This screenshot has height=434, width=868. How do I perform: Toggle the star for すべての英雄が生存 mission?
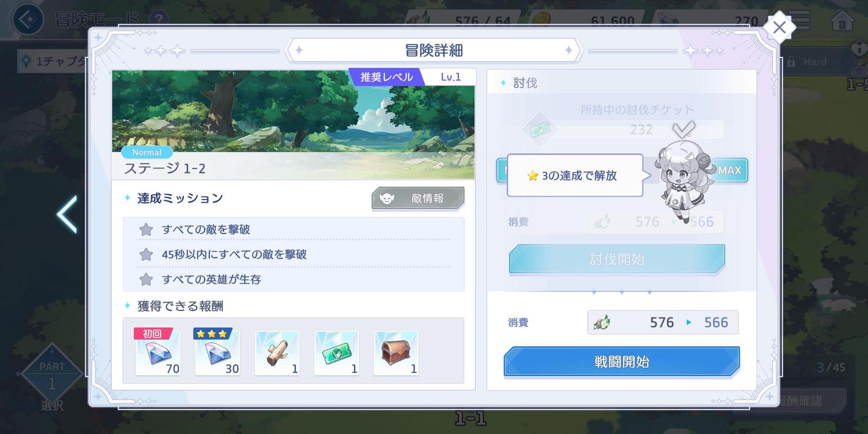(146, 279)
